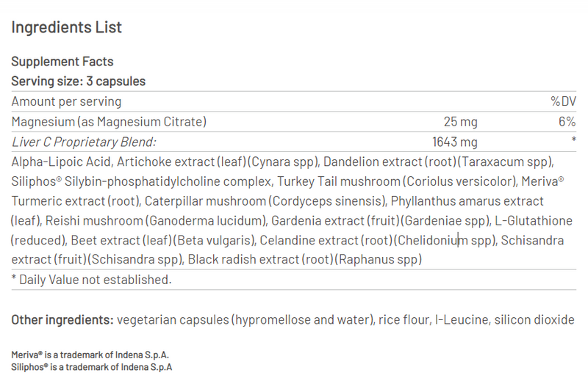Click the %DV column header
The height and width of the screenshot is (381, 588).
[x=563, y=101]
